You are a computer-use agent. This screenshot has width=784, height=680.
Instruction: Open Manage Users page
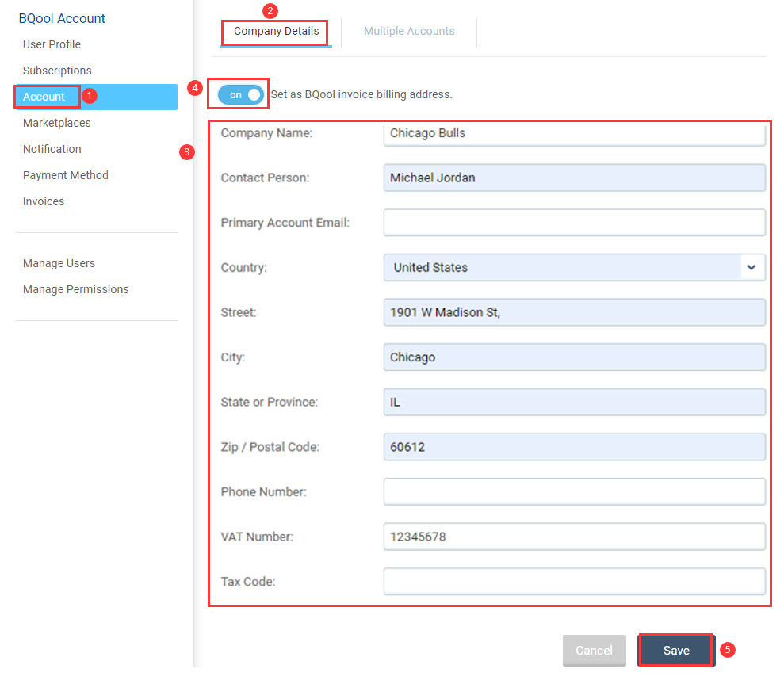(59, 263)
